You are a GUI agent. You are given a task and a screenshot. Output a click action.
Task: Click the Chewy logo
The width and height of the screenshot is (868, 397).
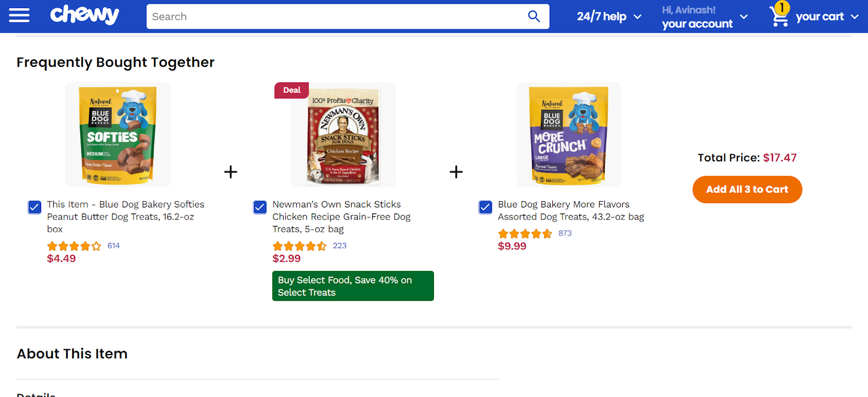pos(85,15)
